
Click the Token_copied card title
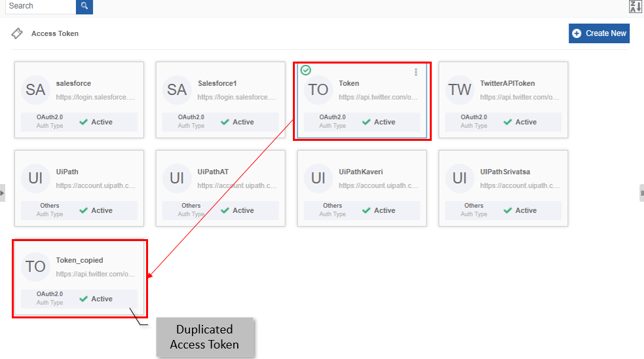click(79, 261)
